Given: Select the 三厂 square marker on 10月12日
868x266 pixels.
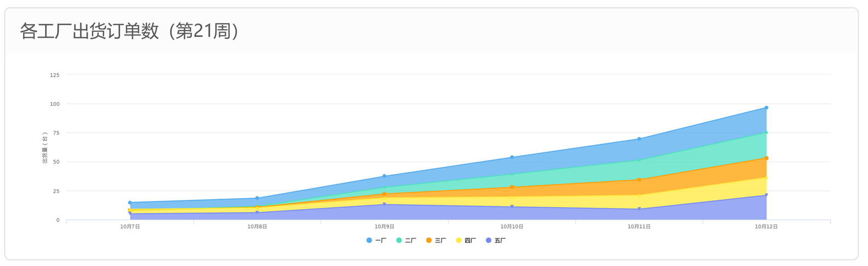Looking at the screenshot, I should (766, 158).
